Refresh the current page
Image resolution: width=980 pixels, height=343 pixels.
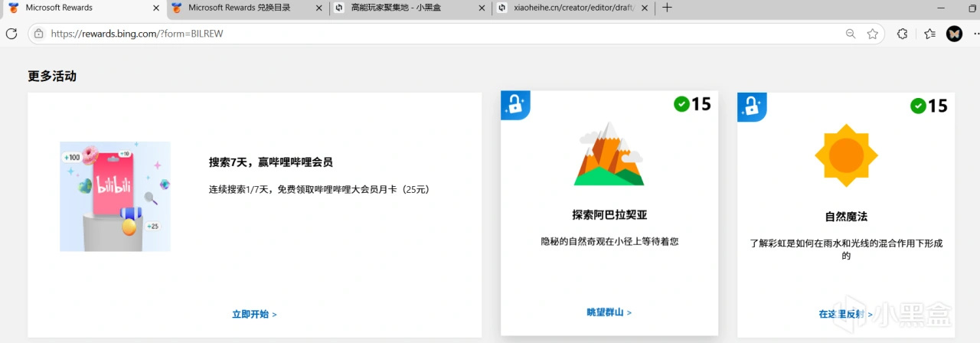[x=11, y=34]
